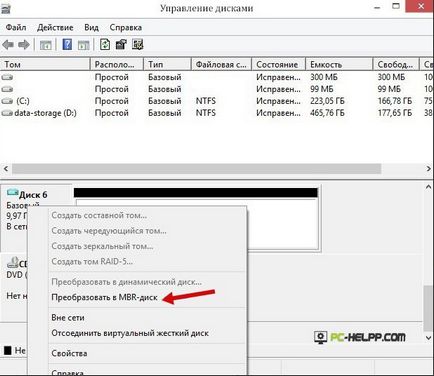This screenshot has height=376, width=434.
Task: Click disabled Создать зеркальный том item
Action: click(102, 246)
